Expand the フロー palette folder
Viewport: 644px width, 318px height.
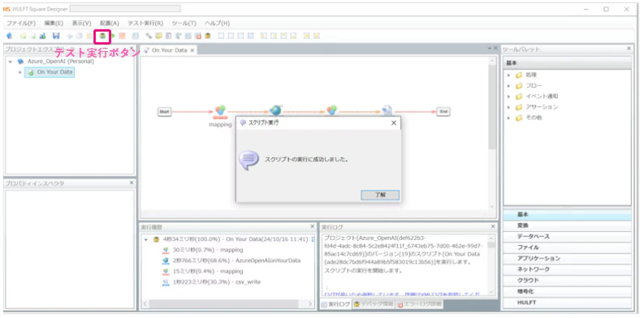[509, 86]
